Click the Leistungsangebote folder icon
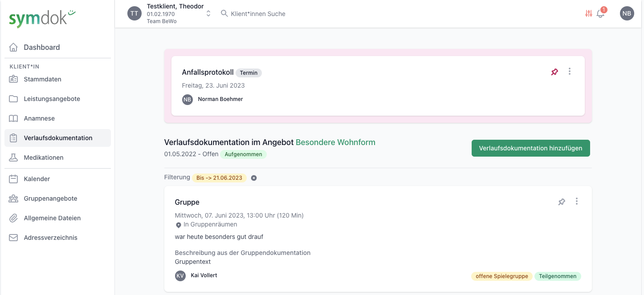The height and width of the screenshot is (295, 644). point(13,99)
